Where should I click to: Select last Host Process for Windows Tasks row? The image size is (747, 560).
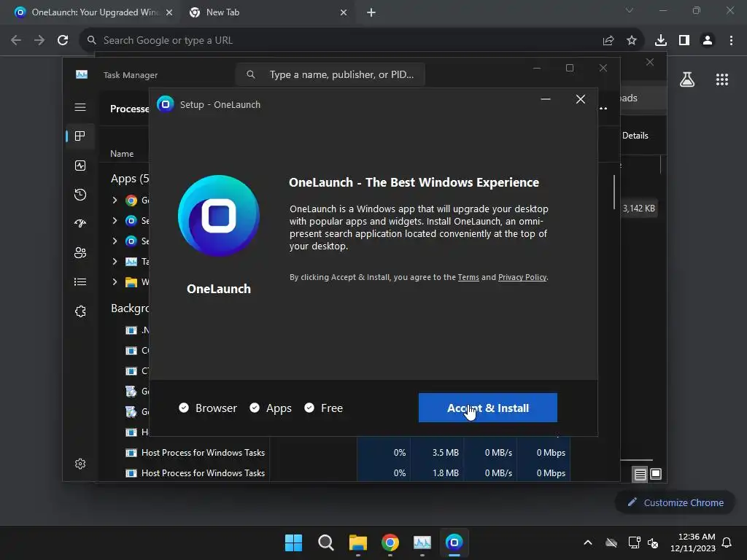(x=333, y=472)
